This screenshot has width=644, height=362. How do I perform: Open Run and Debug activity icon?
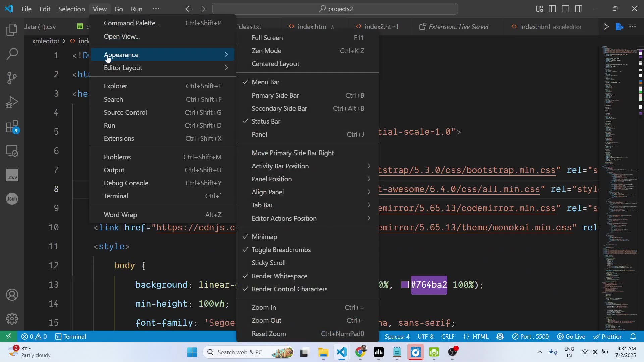[x=12, y=102]
